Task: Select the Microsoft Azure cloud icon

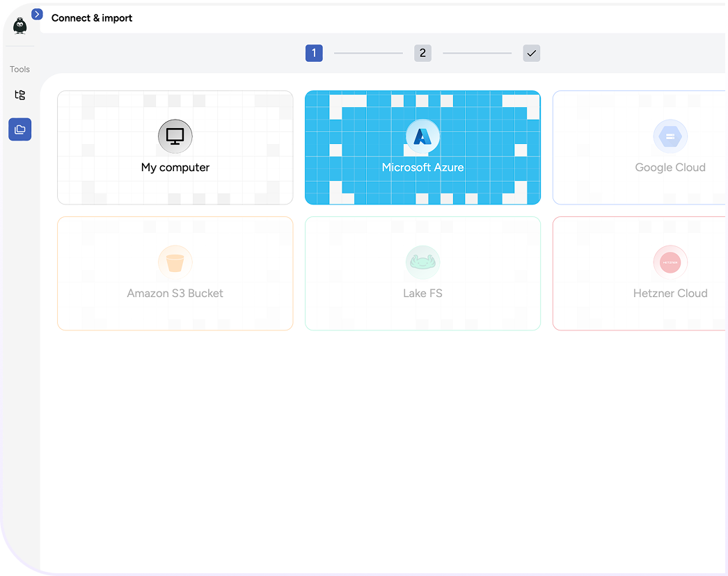Action: [x=422, y=136]
